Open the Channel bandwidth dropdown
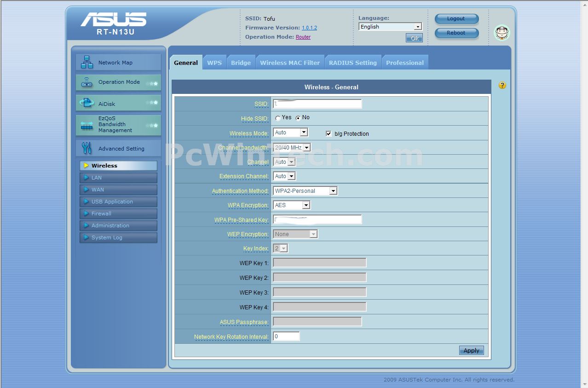This screenshot has height=388, width=588. [x=292, y=148]
